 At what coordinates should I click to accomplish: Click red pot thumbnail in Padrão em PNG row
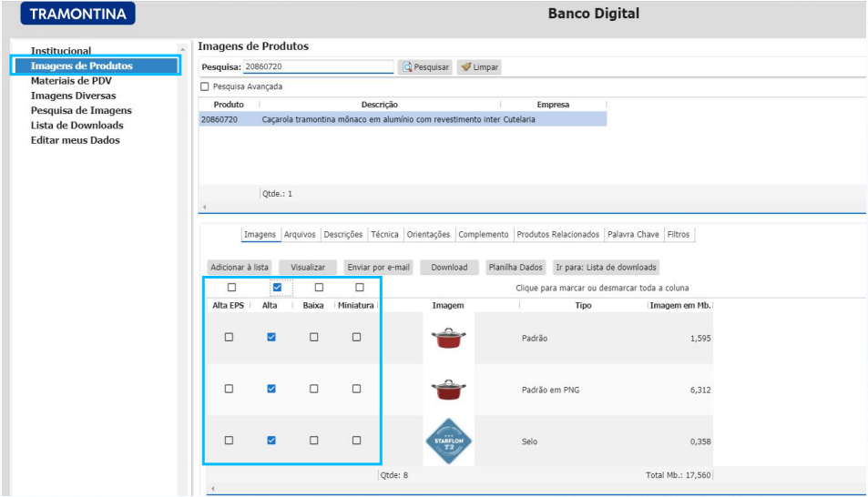[448, 389]
